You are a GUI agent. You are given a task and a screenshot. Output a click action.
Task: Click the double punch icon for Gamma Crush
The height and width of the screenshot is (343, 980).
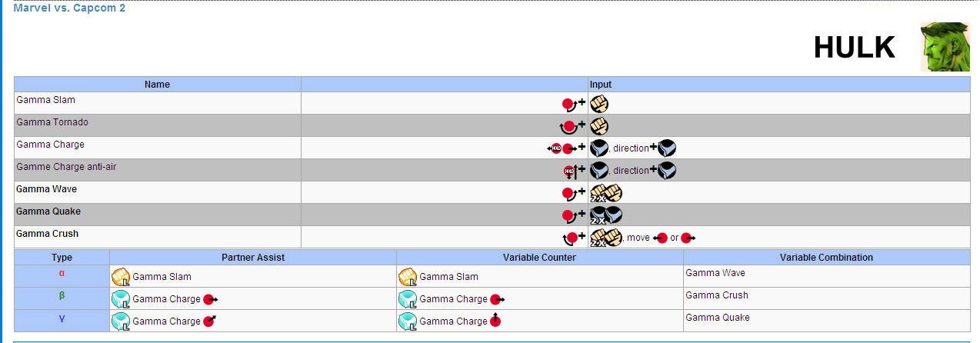[605, 238]
